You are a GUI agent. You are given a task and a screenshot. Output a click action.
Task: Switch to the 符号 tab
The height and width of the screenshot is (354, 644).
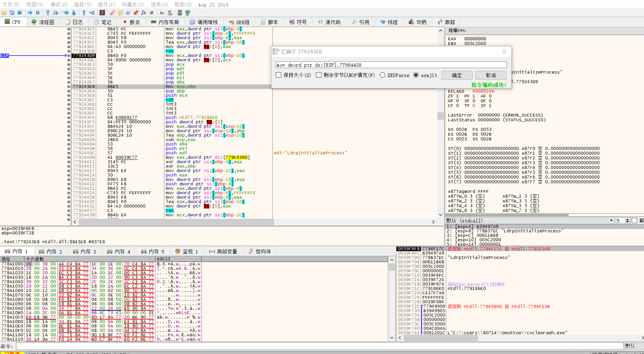click(298, 22)
